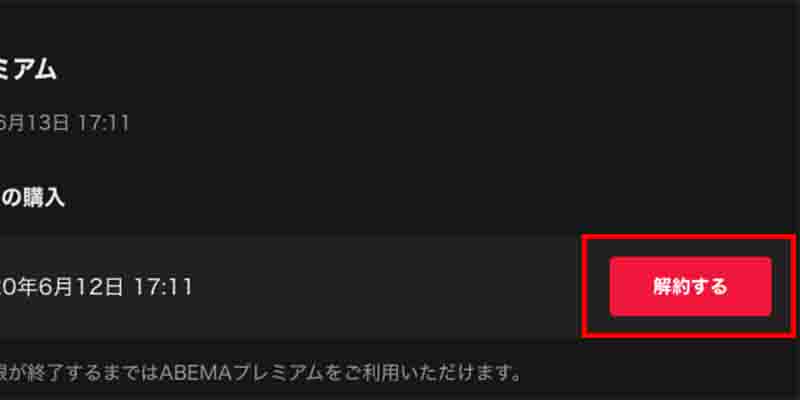
Task: Click the 解約 characters on the red button
Action: click(671, 287)
